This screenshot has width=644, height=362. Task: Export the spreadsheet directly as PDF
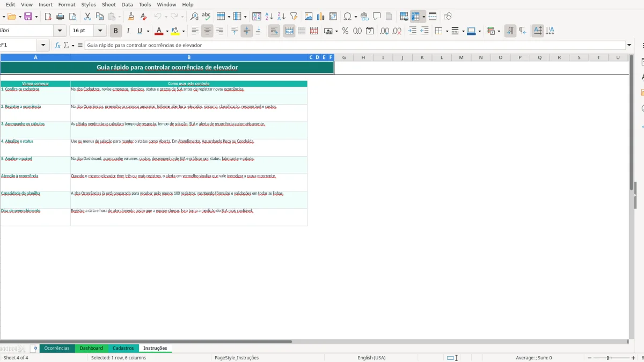48,17
